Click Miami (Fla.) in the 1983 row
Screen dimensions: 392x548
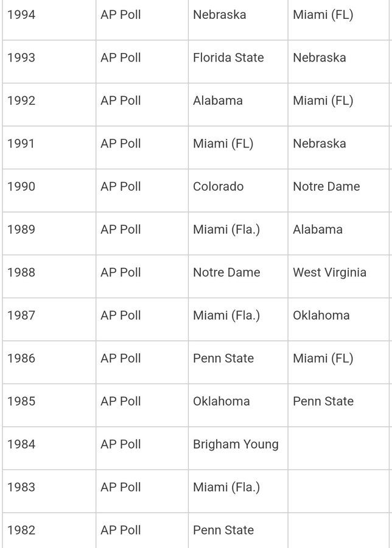[x=226, y=487]
